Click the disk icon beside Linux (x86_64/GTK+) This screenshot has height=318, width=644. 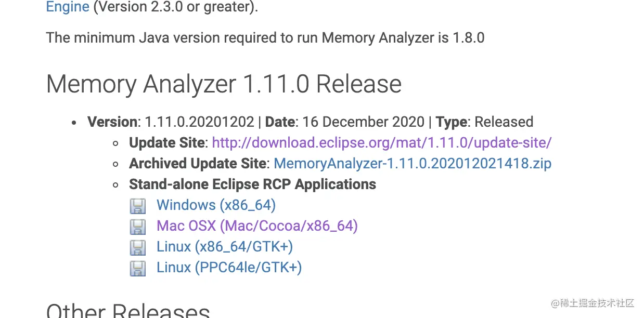[137, 247]
